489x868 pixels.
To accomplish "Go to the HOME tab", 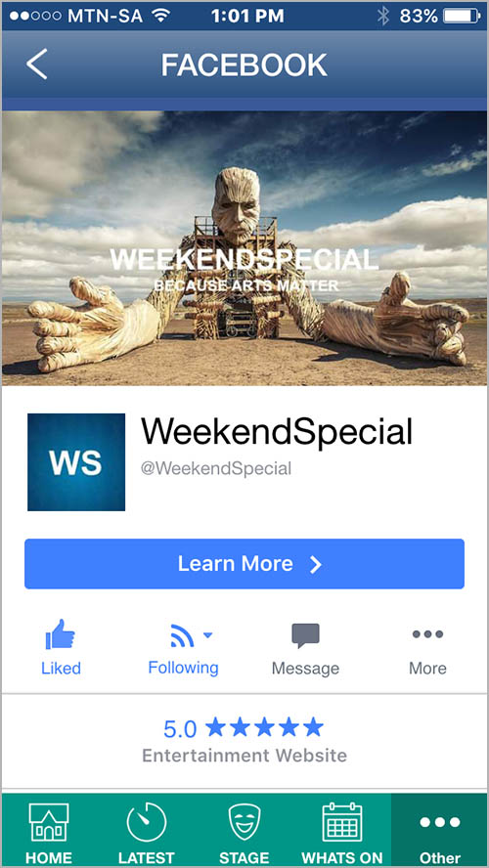I will point(49,830).
